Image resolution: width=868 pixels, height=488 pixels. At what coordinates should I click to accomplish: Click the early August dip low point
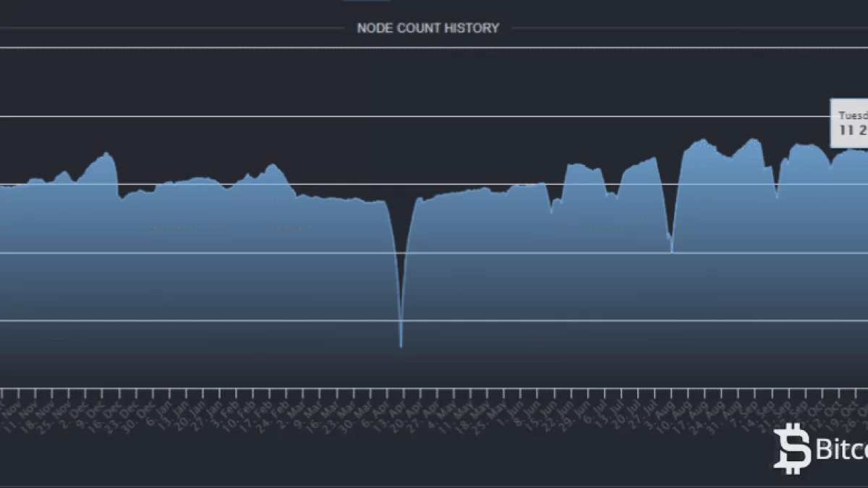tap(672, 249)
